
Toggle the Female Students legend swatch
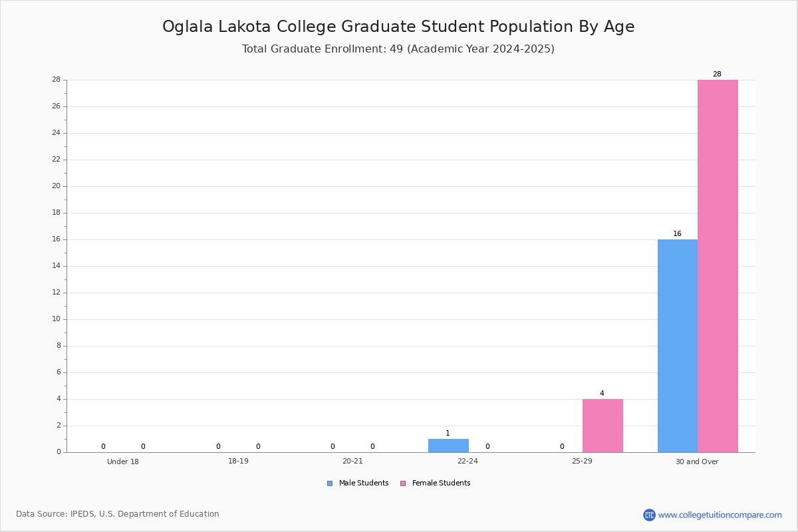(x=403, y=483)
